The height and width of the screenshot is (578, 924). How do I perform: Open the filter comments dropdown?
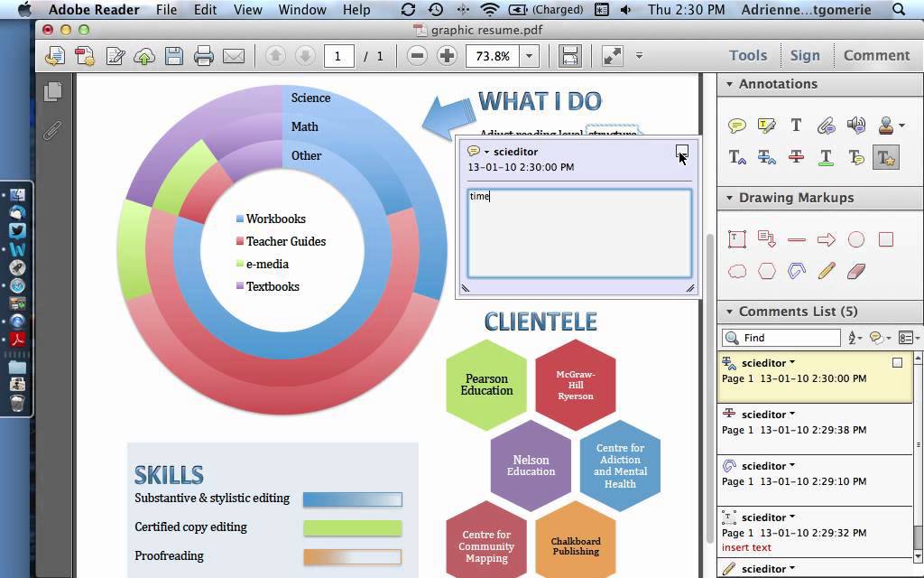point(880,338)
